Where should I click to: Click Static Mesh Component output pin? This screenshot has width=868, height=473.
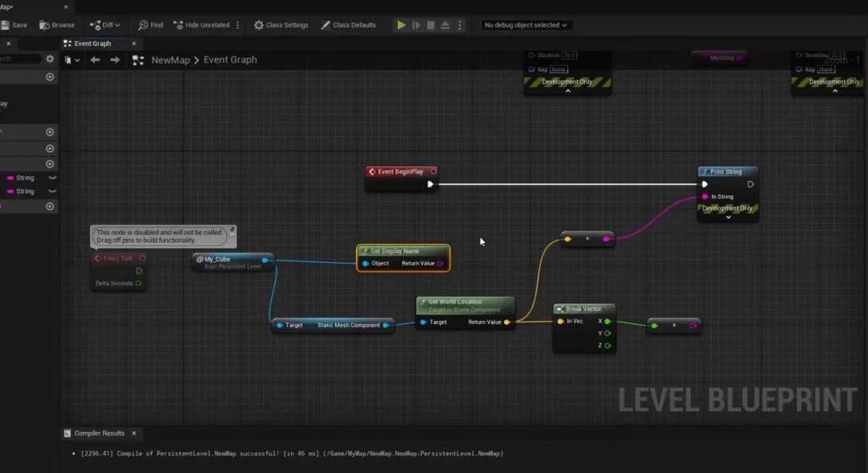(386, 325)
